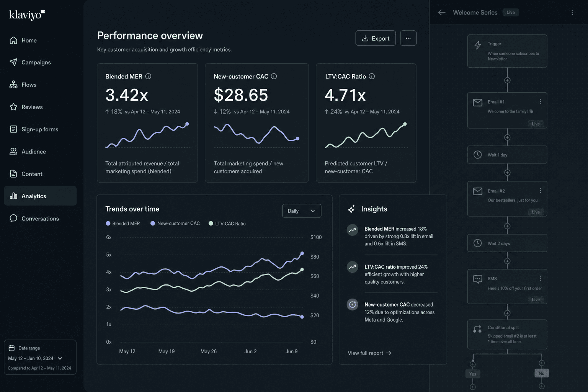Add step below Wait 1 day node
The width and height of the screenshot is (588, 392).
click(507, 173)
